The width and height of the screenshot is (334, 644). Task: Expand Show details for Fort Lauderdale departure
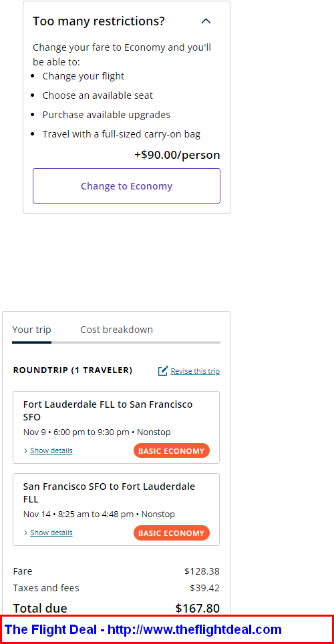coord(51,450)
